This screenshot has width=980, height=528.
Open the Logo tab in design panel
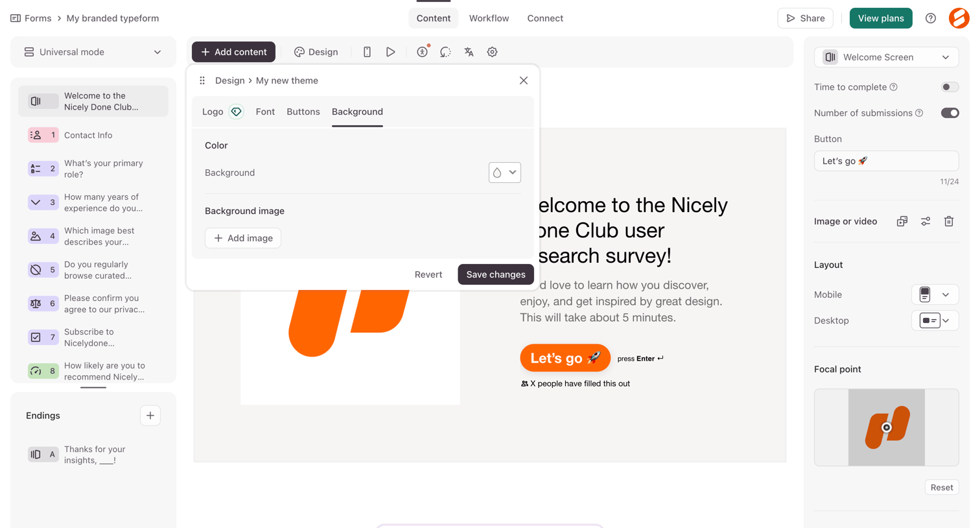click(x=213, y=112)
